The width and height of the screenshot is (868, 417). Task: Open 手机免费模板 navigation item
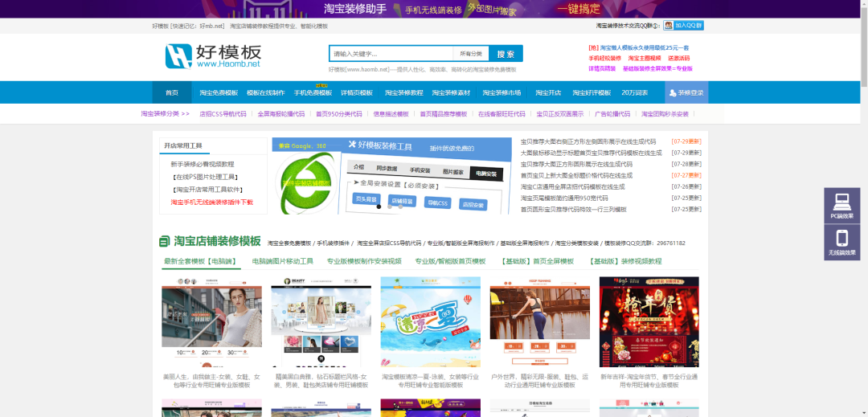313,92
